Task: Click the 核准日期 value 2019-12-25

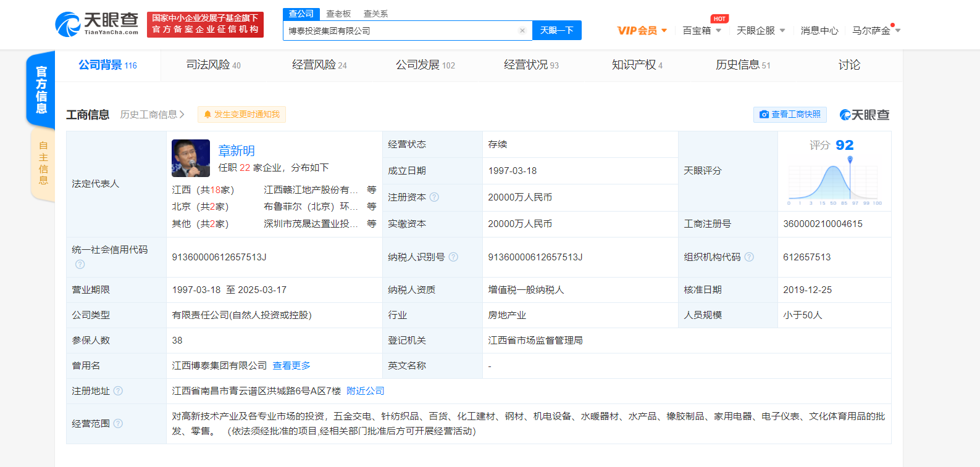Action: [x=808, y=290]
